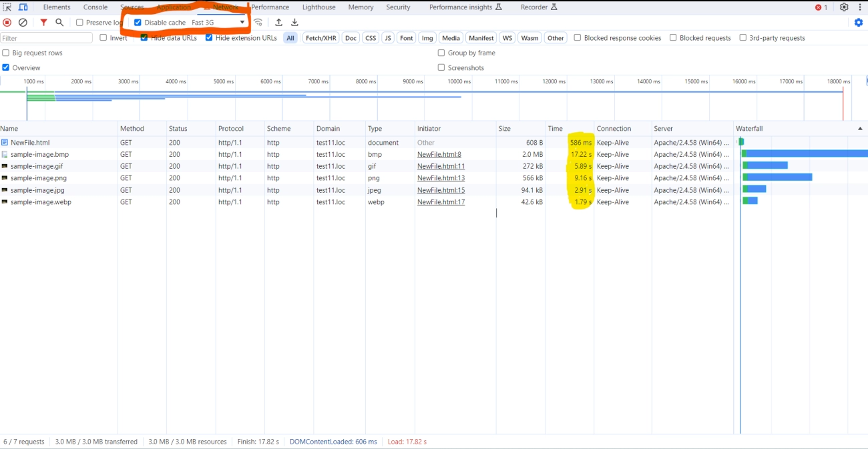Select the Img type filter
The width and height of the screenshot is (868, 449).
[x=427, y=37]
